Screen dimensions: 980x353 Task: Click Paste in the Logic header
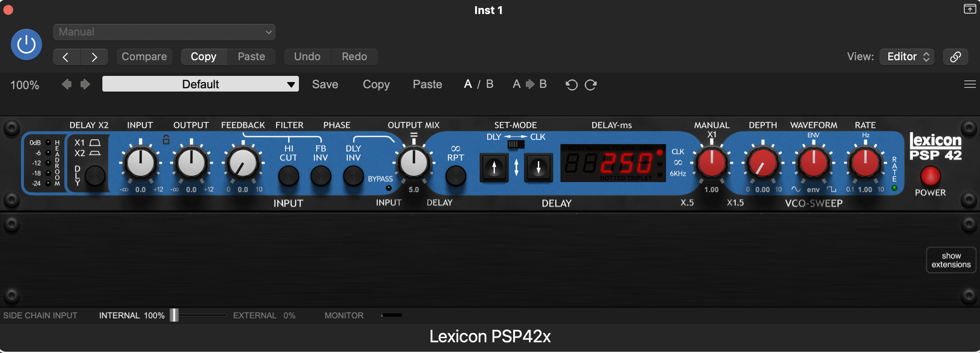(251, 57)
